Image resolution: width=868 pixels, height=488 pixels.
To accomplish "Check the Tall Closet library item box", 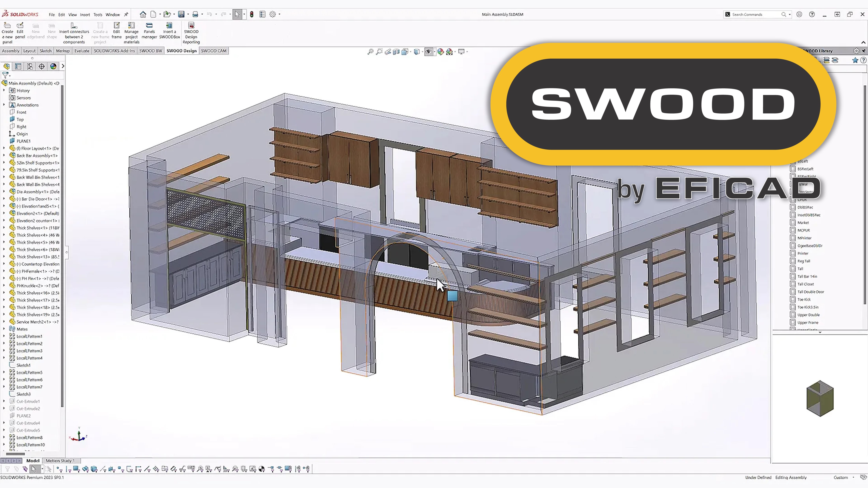I will point(793,284).
